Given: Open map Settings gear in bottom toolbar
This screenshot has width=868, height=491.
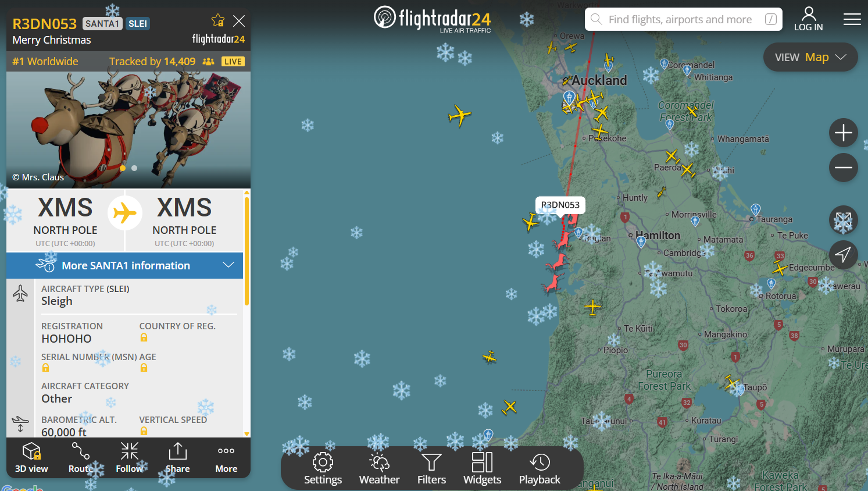Looking at the screenshot, I should point(323,468).
